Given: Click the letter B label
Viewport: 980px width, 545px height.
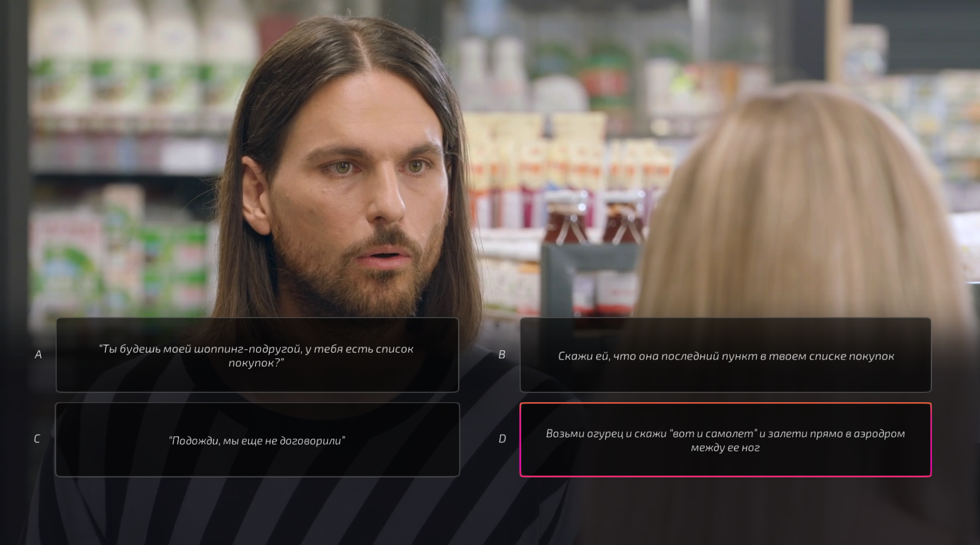Looking at the screenshot, I should [502, 355].
